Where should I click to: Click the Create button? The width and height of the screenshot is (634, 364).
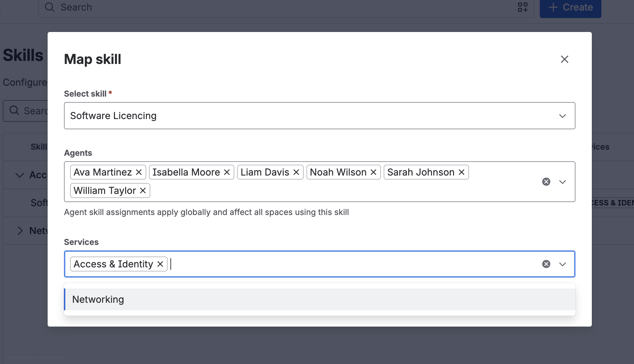[x=570, y=7]
